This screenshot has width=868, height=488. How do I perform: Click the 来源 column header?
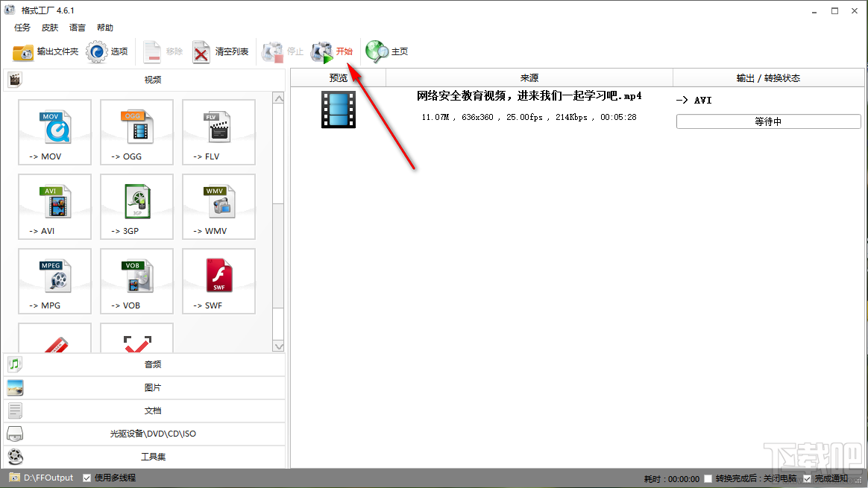[x=529, y=78]
